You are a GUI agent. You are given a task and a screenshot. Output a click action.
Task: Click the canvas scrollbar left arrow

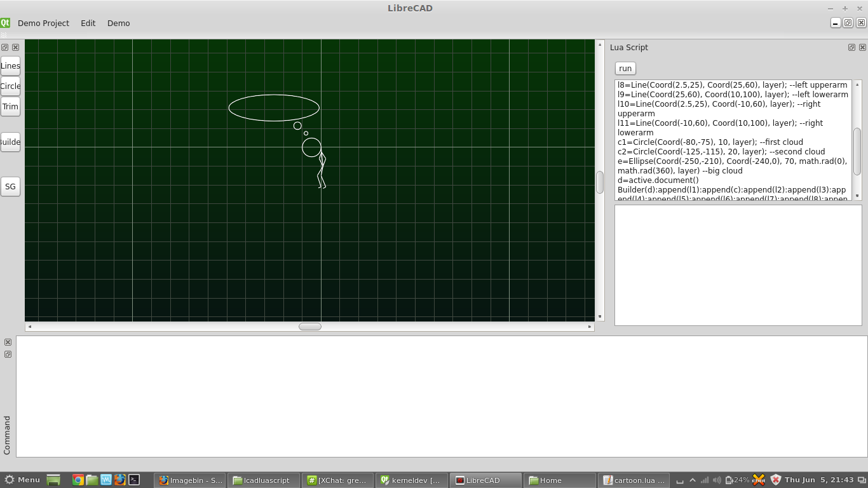pyautogui.click(x=29, y=327)
